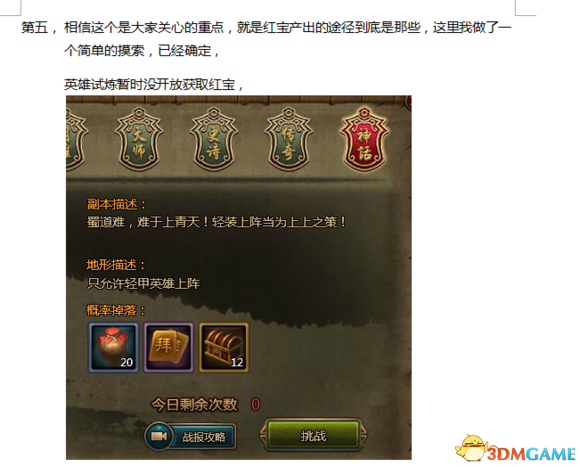Click the 副本描述 heading label

(x=116, y=204)
